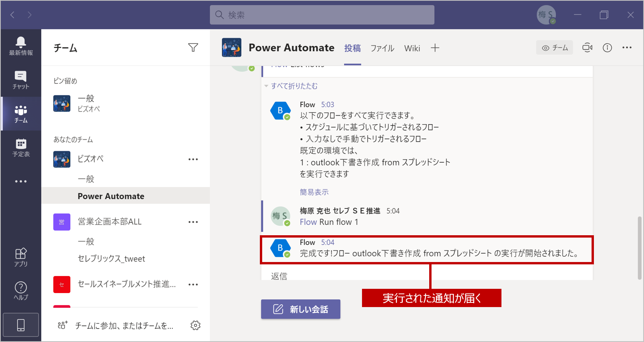Open 予定表 calendar in left rail

(21, 148)
